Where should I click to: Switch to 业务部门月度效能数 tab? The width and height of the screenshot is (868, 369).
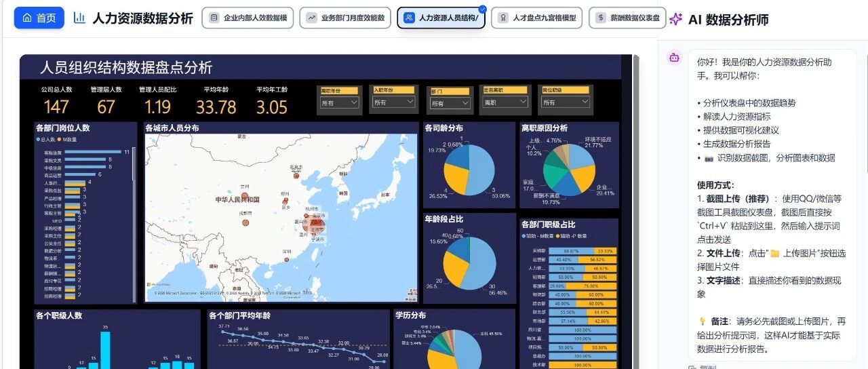click(x=345, y=18)
